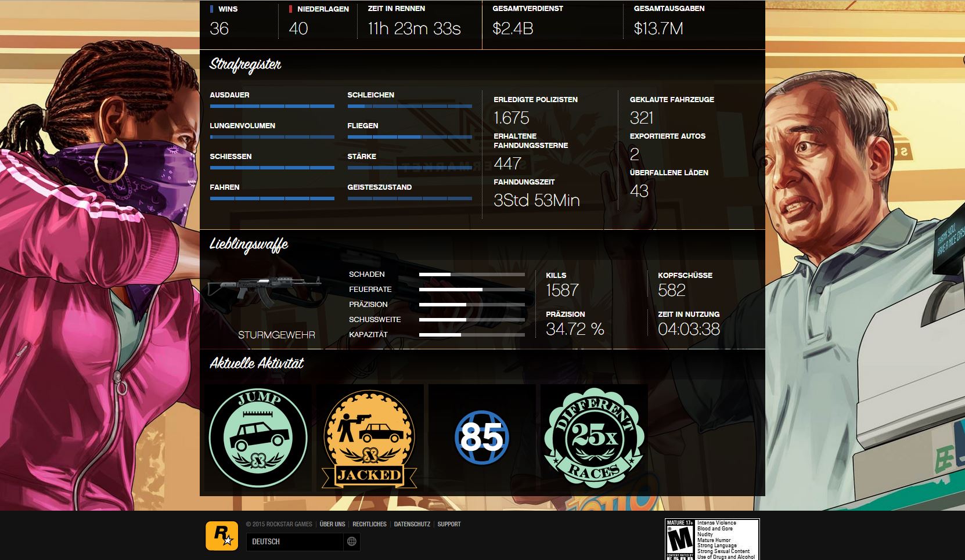965x560 pixels.
Task: Click the Exportierte Autos value 2
Action: (635, 154)
